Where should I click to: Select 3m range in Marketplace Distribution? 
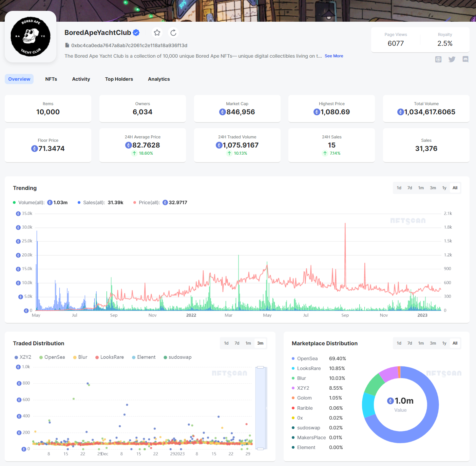point(433,343)
